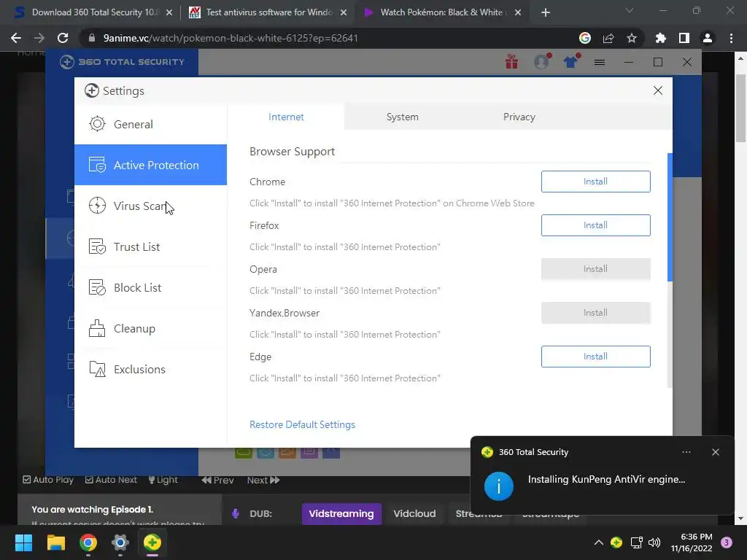Open the t-shirt themes icon
This screenshot has height=560, width=747.
(x=570, y=61)
